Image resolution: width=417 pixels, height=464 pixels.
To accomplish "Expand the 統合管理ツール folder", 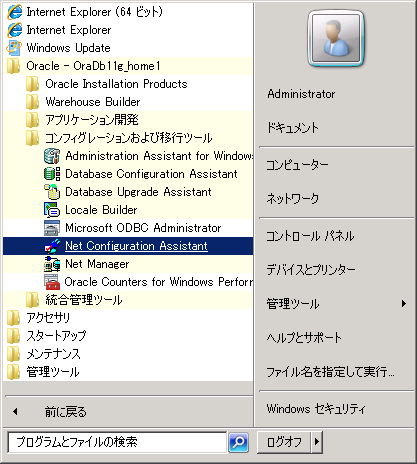I will 128,300.
